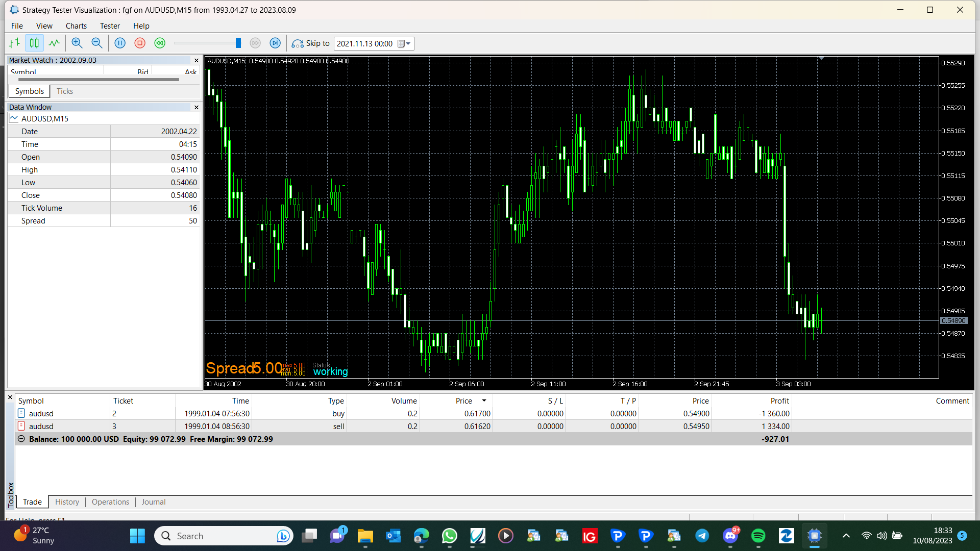Open the View menu

click(44, 26)
